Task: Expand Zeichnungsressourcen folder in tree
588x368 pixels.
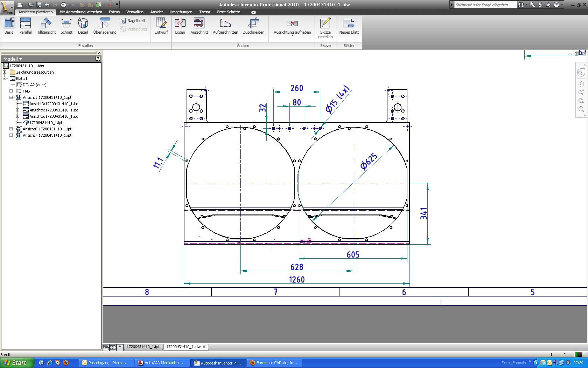Action: [x=5, y=72]
